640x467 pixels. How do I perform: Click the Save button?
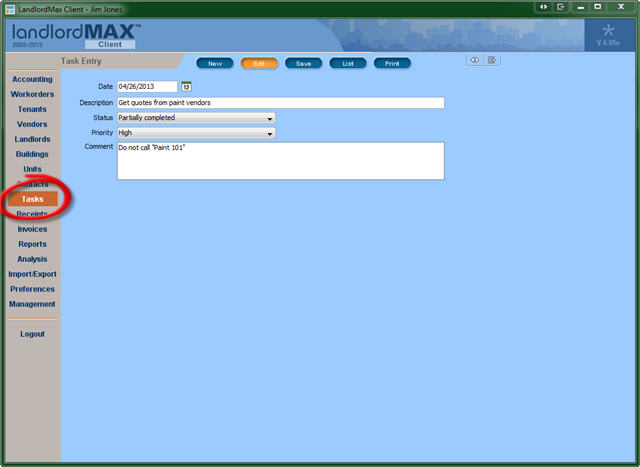[x=303, y=63]
